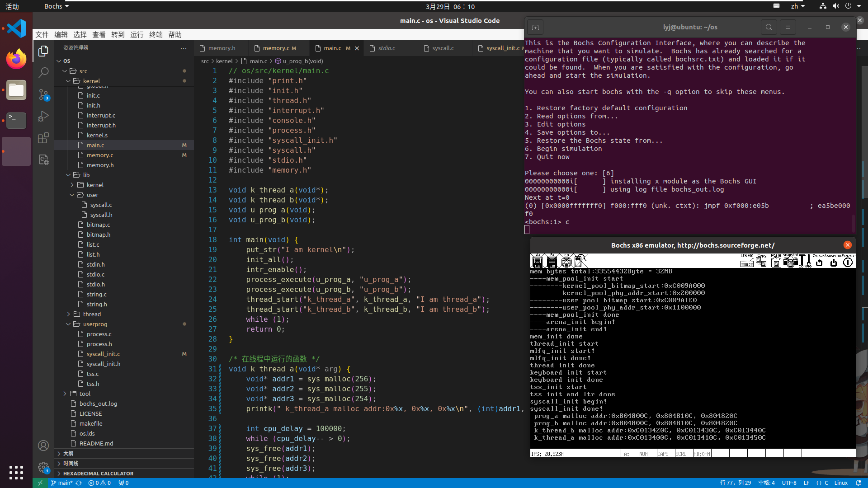Image resolution: width=868 pixels, height=488 pixels.
Task: Expand the HEXADECIMAL CALCULATOR section
Action: (124, 474)
